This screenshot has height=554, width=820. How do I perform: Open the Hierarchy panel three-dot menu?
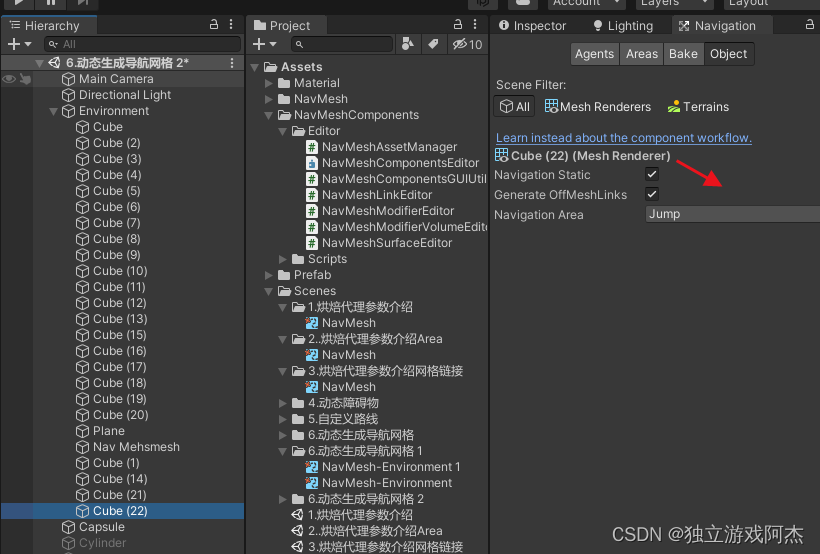click(x=231, y=25)
